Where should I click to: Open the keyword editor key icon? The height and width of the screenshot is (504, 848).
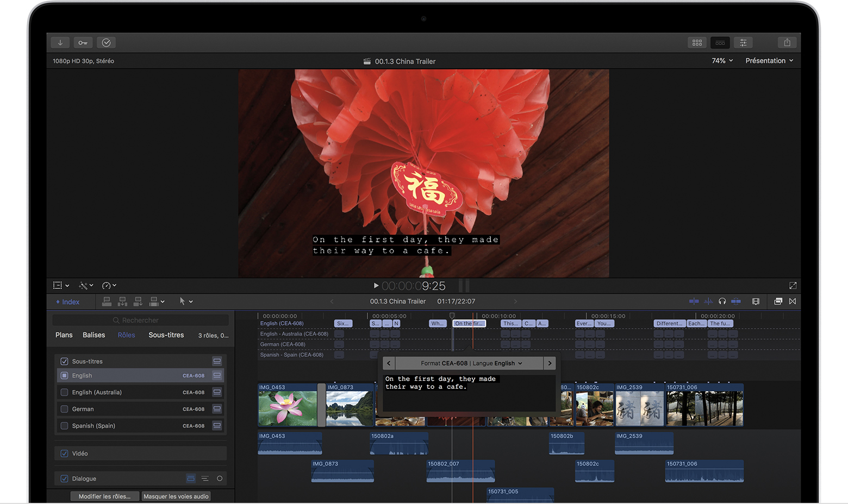(x=83, y=42)
